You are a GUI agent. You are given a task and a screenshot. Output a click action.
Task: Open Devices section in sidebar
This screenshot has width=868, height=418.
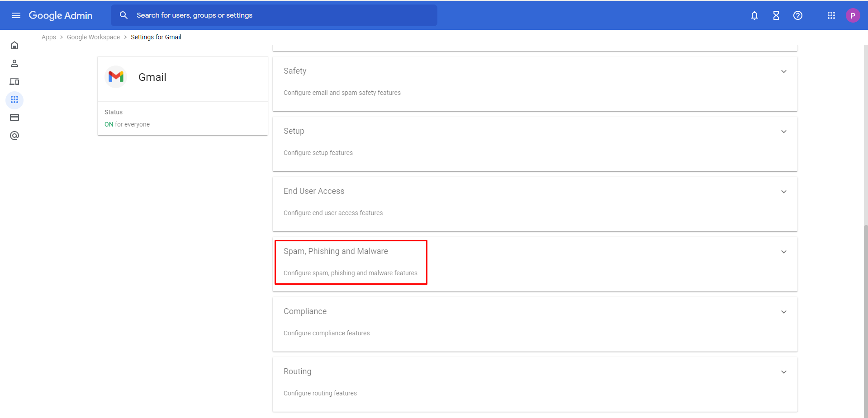pyautogui.click(x=14, y=81)
